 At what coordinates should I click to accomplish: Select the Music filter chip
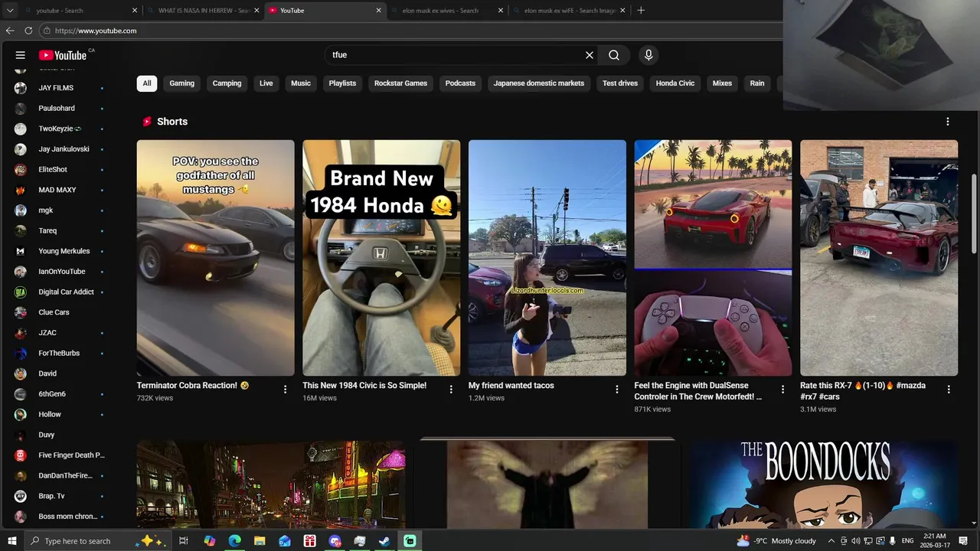coord(301,83)
